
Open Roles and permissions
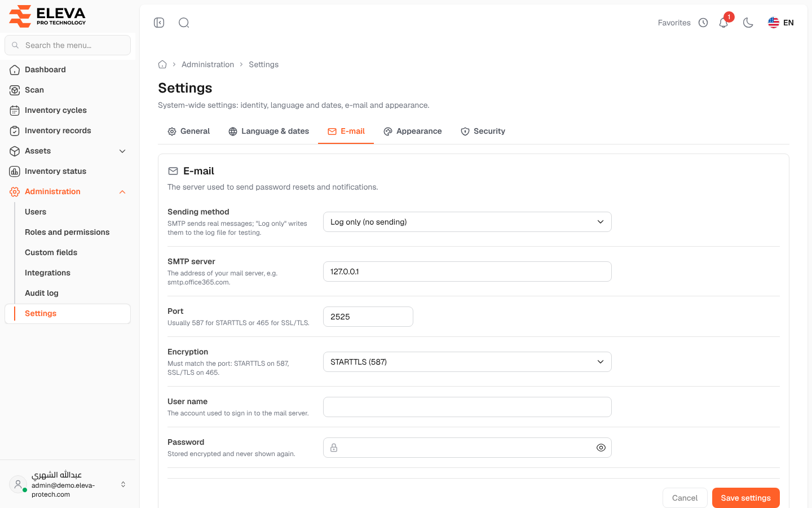pyautogui.click(x=67, y=232)
